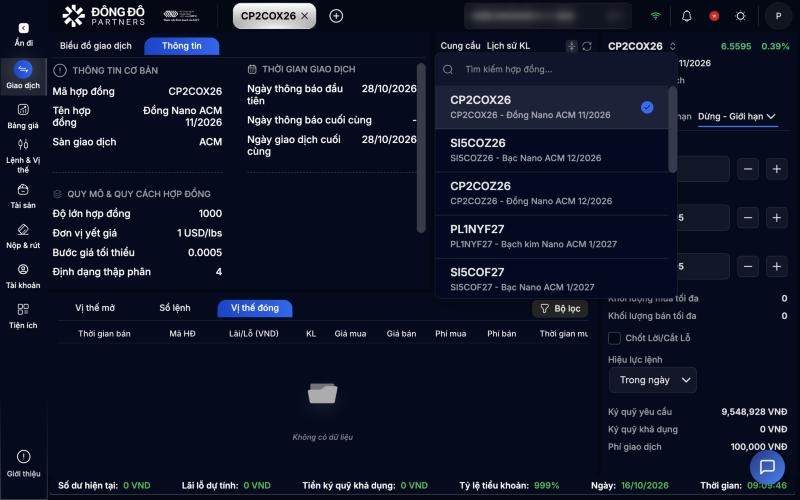Collapse sidebar with Ẩn đi icon
The height and width of the screenshot is (500, 800).
click(x=23, y=29)
